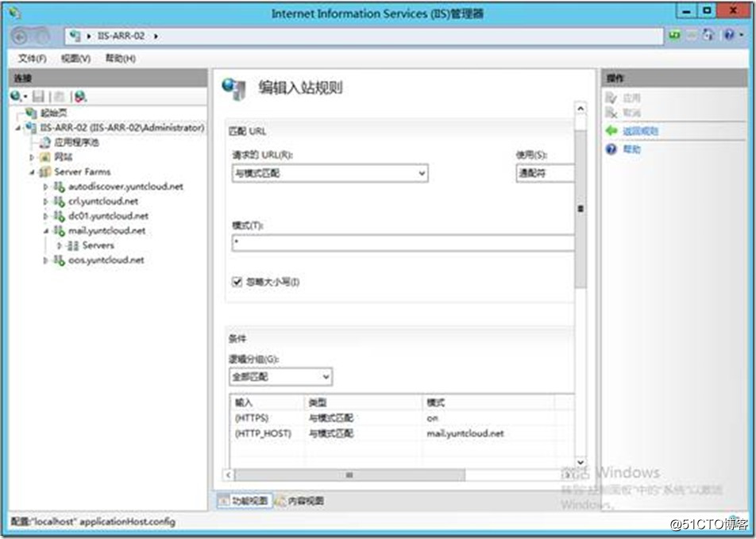
Task: Switch to the Features View tab
Action: (x=245, y=501)
